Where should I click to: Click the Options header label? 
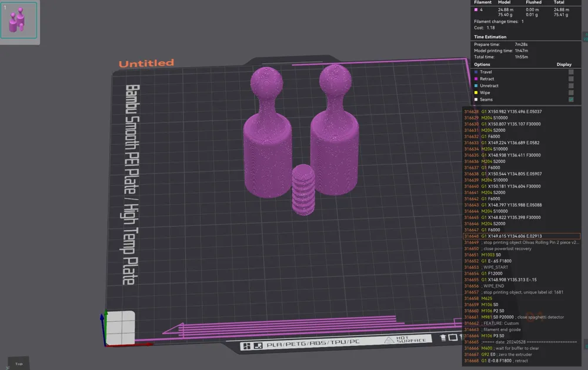[482, 65]
